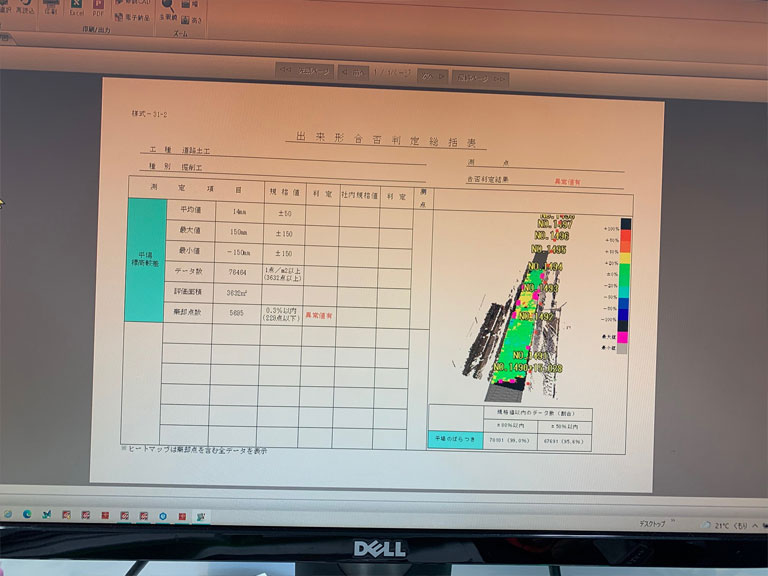
Task: Fit page to width with 幅 icon
Action: tap(190, 4)
